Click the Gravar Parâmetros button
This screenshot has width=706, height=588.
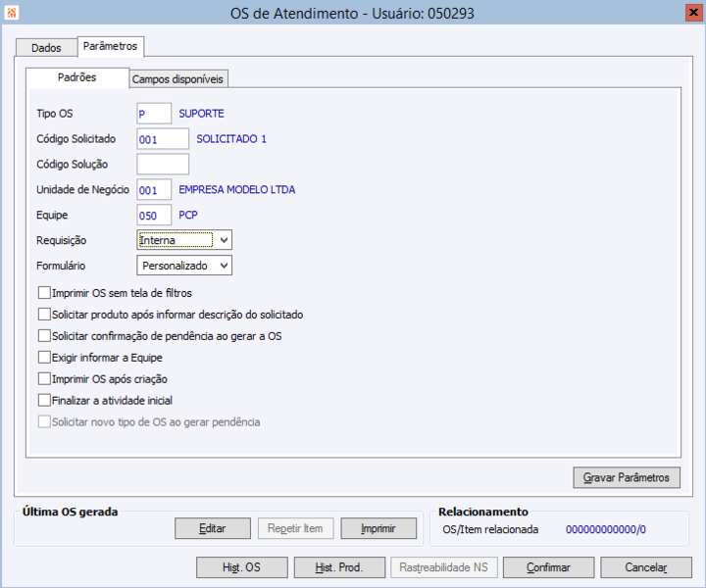pyautogui.click(x=627, y=477)
